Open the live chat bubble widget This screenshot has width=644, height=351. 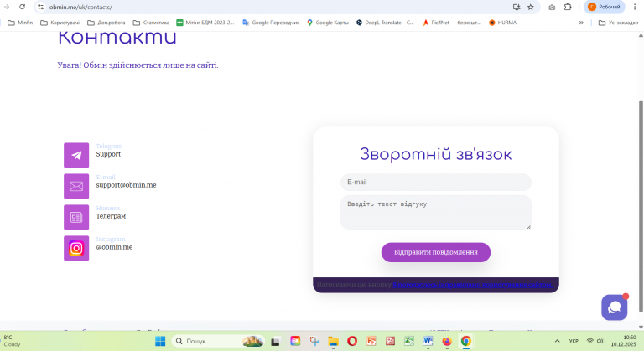tap(614, 307)
